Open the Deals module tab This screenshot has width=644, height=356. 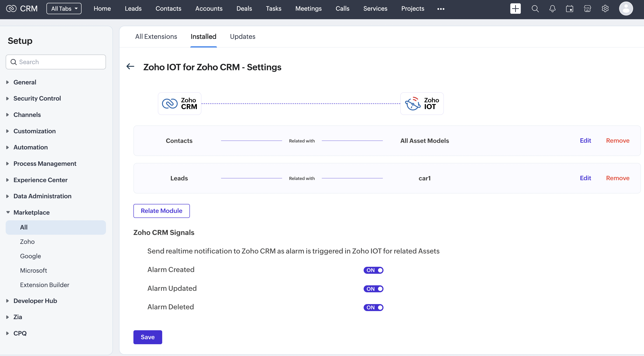[244, 9]
